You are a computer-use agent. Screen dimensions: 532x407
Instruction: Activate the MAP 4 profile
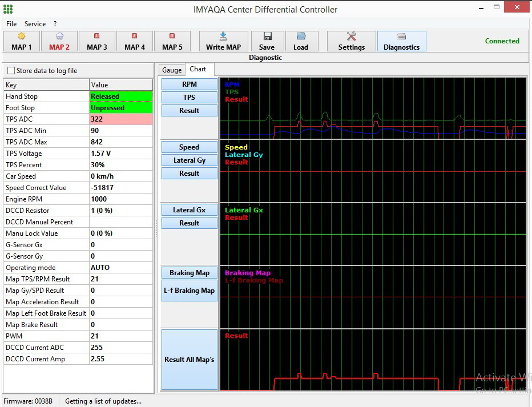[135, 41]
